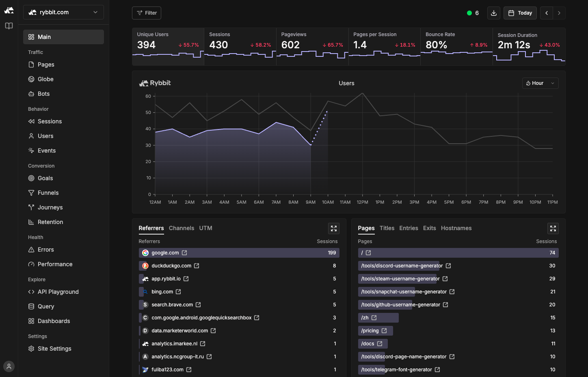Open Globe in the sidebar

[x=63, y=79]
